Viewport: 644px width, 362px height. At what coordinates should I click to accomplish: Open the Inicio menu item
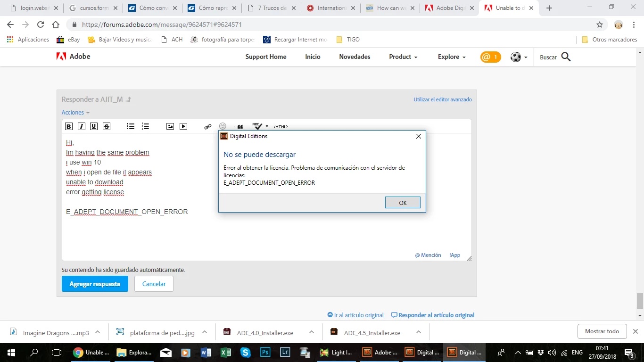(x=313, y=57)
